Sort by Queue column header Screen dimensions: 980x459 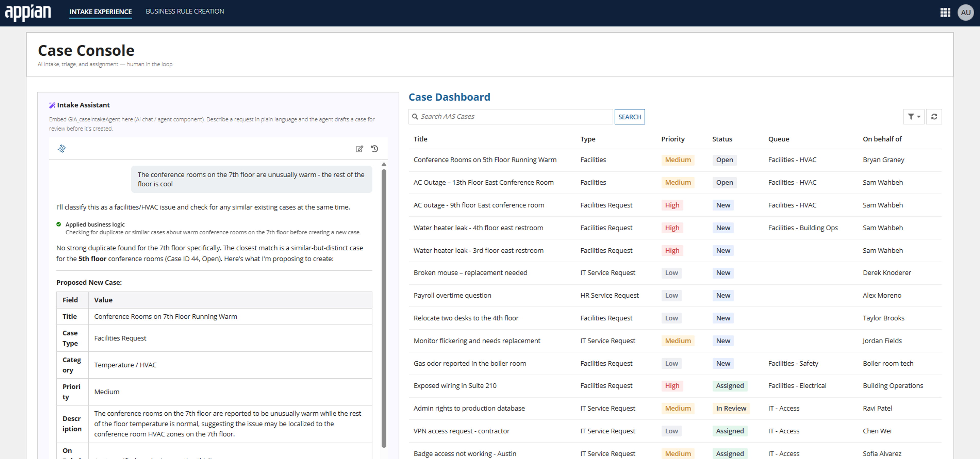coord(779,139)
